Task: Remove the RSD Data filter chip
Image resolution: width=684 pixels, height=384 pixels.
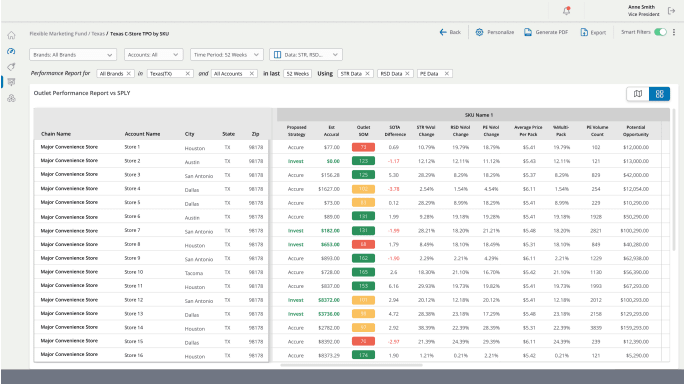Action: (407, 74)
